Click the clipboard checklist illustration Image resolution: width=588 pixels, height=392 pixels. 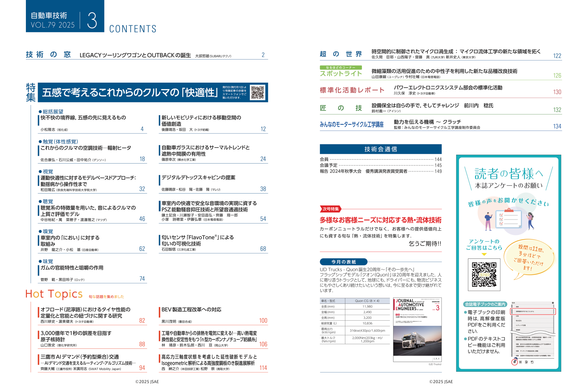point(508,219)
